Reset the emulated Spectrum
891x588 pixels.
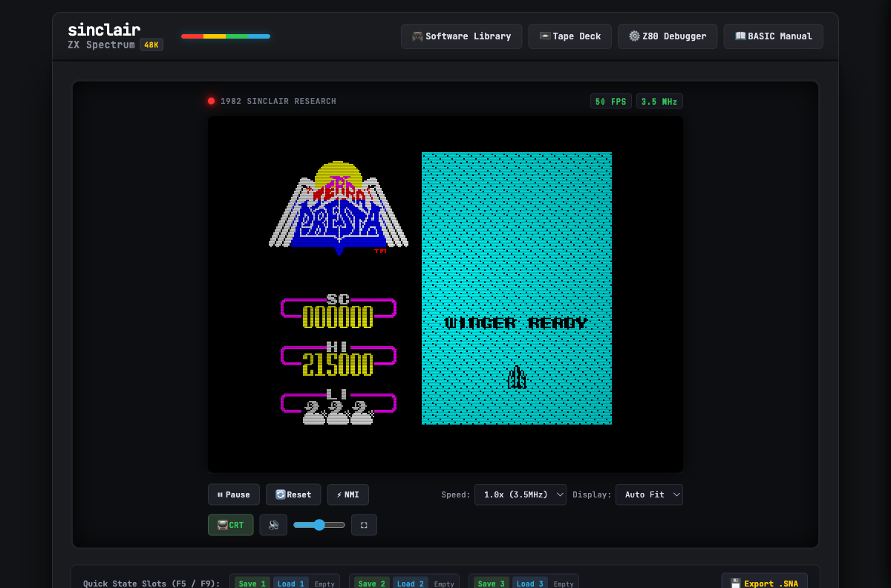click(293, 494)
